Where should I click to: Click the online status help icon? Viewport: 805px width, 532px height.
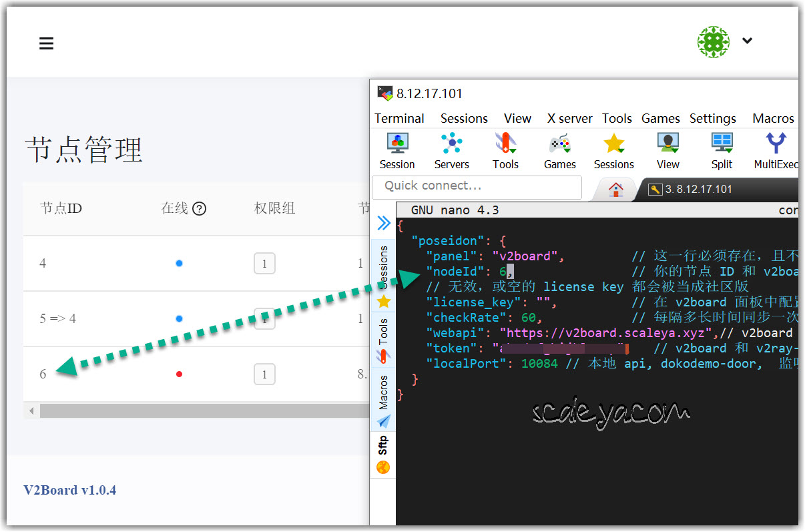199,209
